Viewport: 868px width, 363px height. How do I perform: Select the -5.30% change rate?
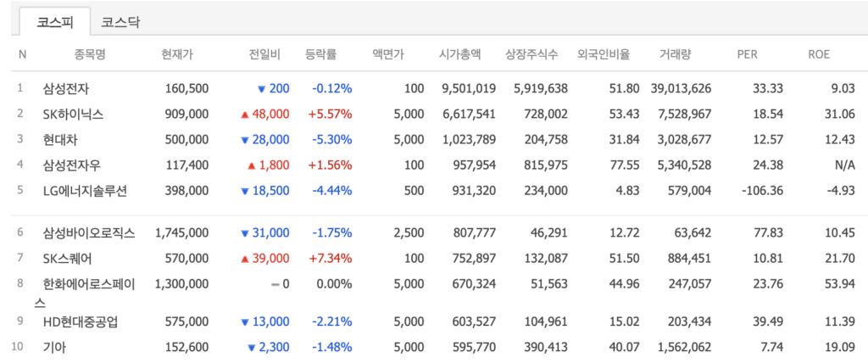tap(332, 140)
